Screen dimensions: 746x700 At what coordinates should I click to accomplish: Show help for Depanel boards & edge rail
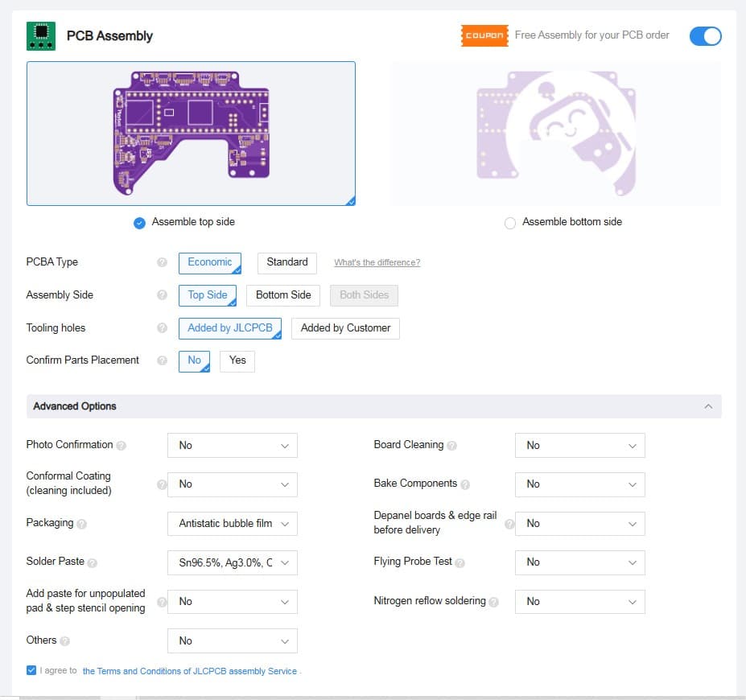pos(509,524)
